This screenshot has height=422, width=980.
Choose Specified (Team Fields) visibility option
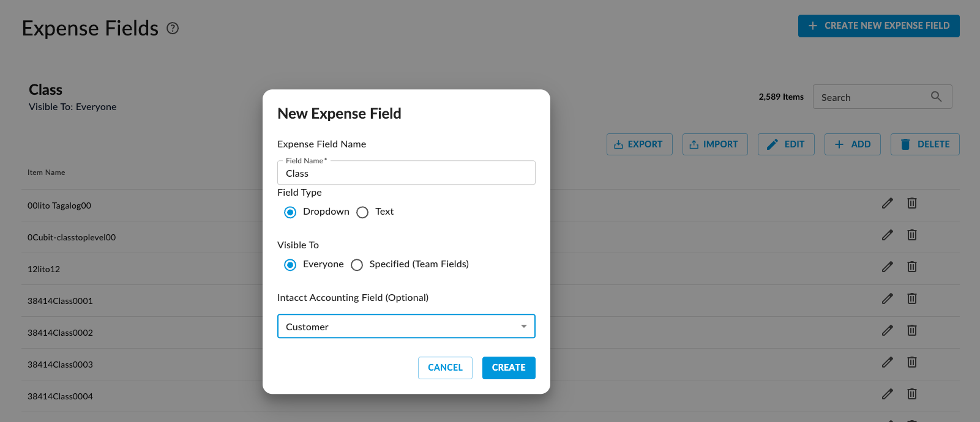357,265
